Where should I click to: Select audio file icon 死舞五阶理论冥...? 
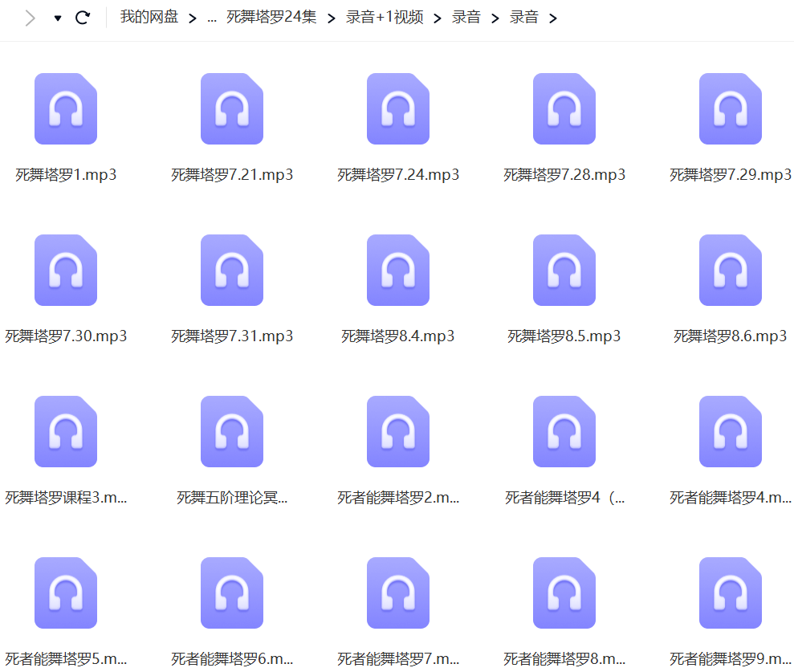click(x=232, y=431)
